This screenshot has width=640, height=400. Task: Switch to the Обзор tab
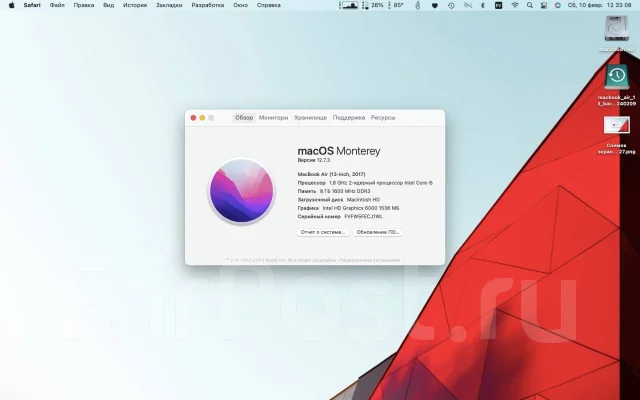click(x=244, y=118)
